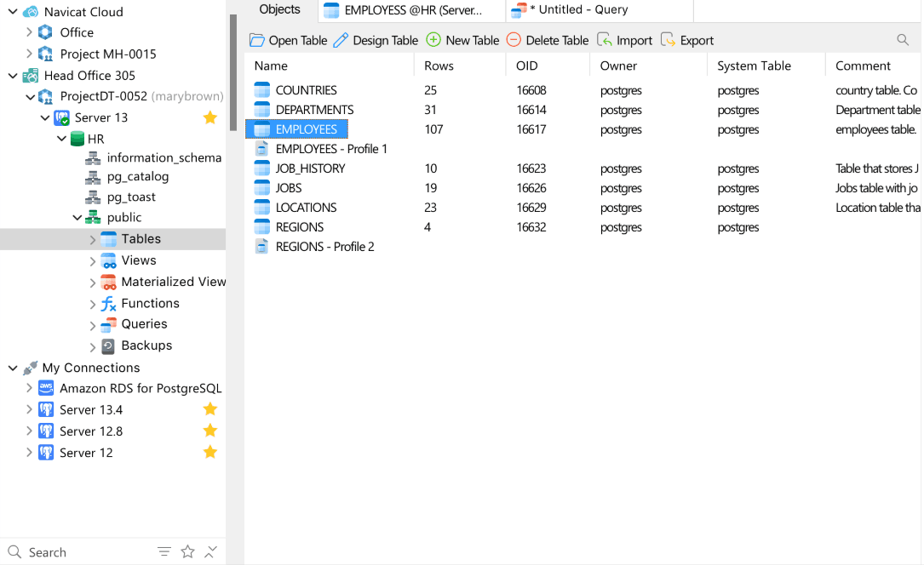Viewport: 924px width, 565px height.
Task: Click the magnifier search icon in toolbar
Action: tap(903, 40)
